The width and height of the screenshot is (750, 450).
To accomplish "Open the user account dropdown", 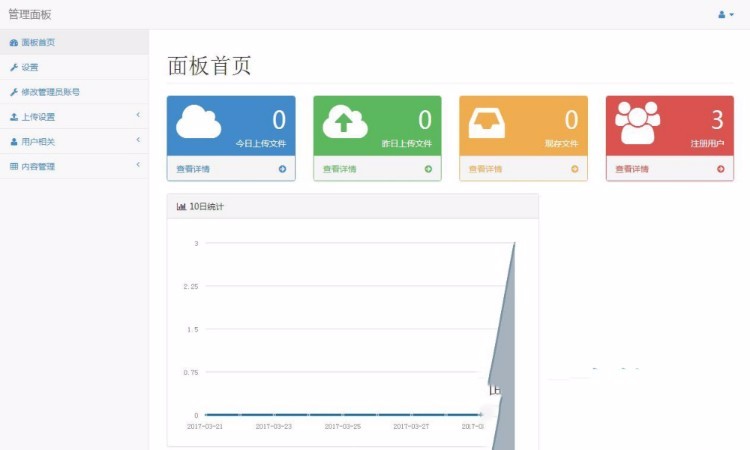I will point(726,15).
